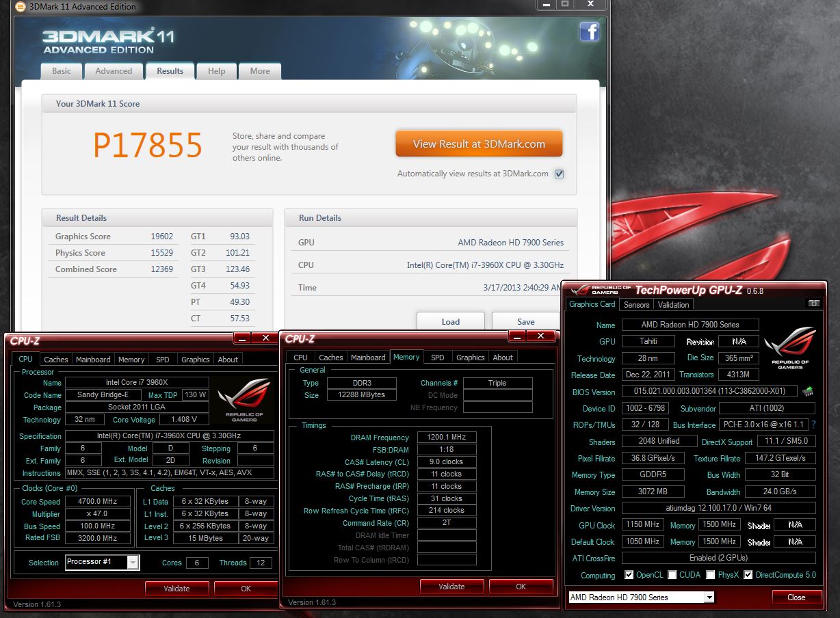Open the More tab in 3DMark
The image size is (840, 618).
tap(260, 71)
